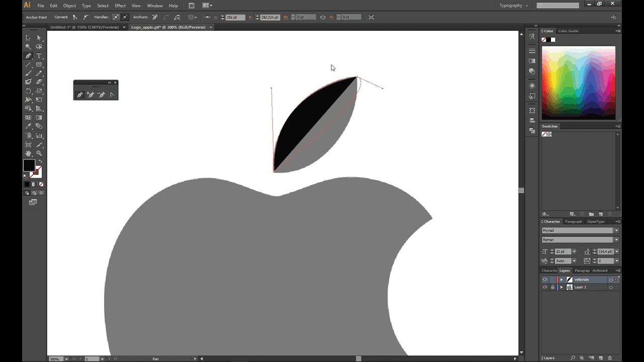Select the Selection tool (black arrow)

(x=28, y=38)
